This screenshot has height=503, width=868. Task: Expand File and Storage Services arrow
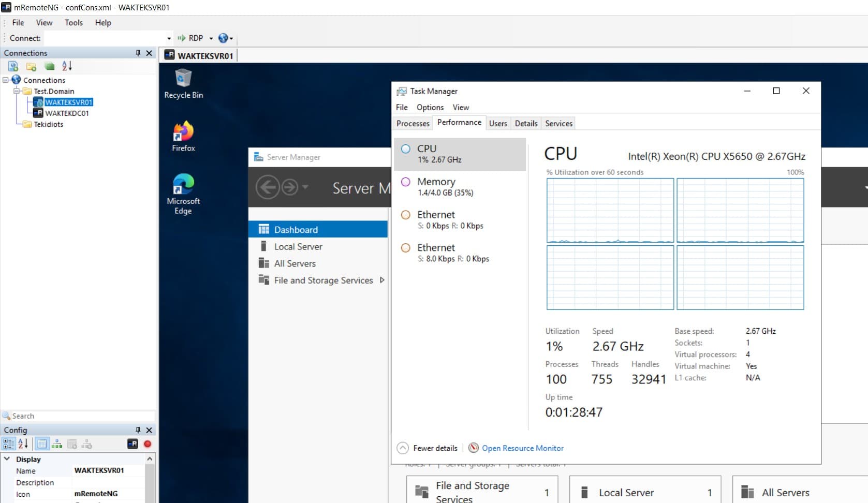pyautogui.click(x=382, y=280)
